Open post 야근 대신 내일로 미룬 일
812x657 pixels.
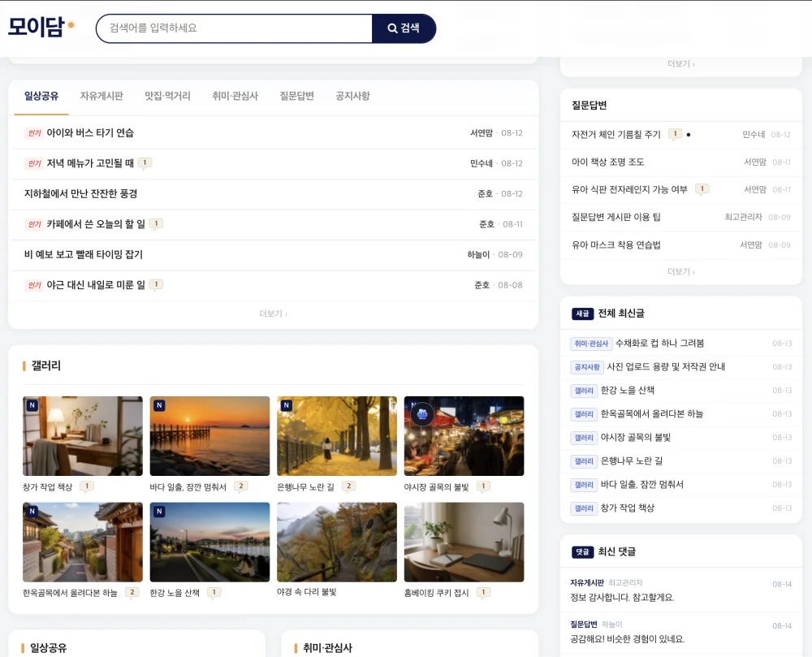coord(96,285)
